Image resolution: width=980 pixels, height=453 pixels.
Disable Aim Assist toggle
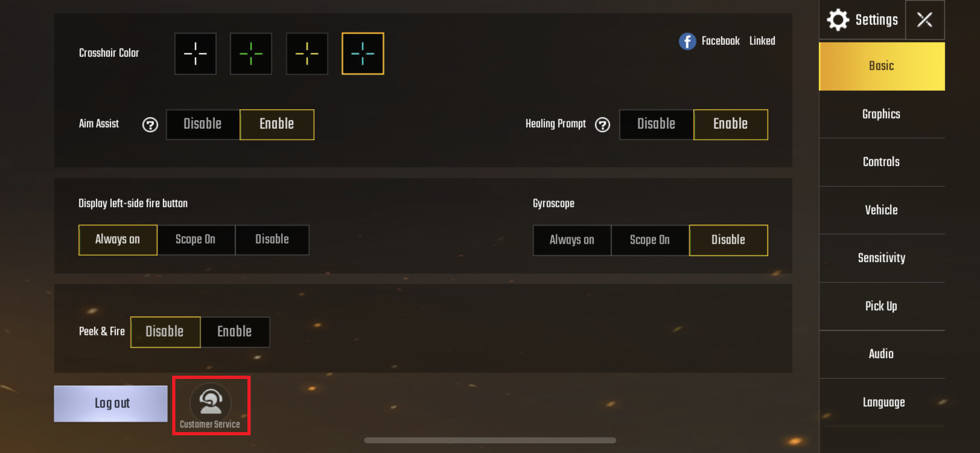202,124
